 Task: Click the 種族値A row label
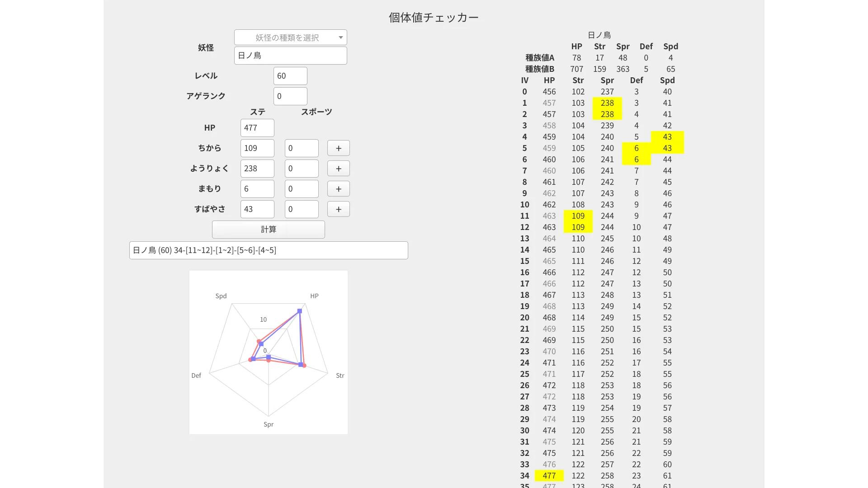click(x=540, y=58)
